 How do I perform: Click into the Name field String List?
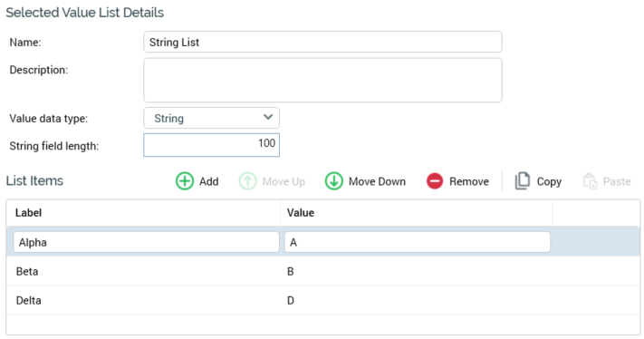(x=322, y=42)
